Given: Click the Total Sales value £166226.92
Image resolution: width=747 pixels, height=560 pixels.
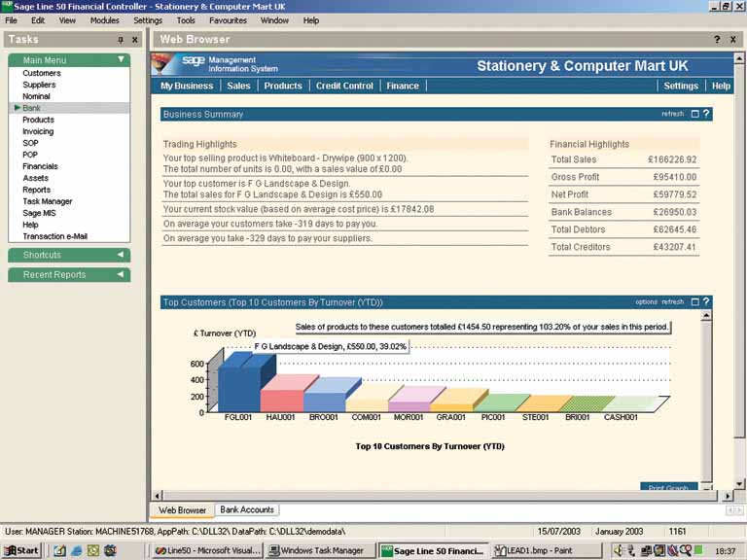Looking at the screenshot, I should click(672, 159).
